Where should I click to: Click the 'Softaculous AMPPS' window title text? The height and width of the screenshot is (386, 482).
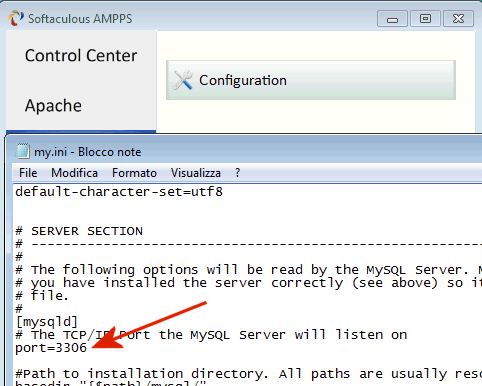[x=80, y=19]
